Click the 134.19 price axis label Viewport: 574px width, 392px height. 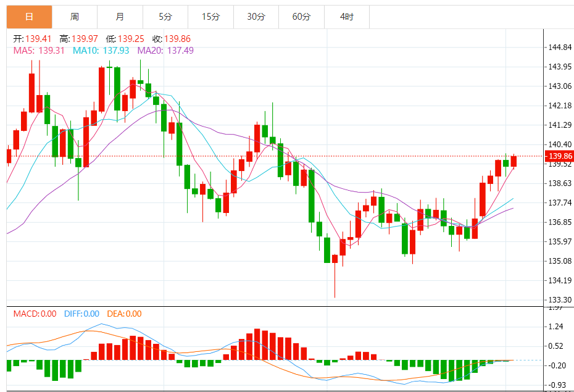pos(560,280)
